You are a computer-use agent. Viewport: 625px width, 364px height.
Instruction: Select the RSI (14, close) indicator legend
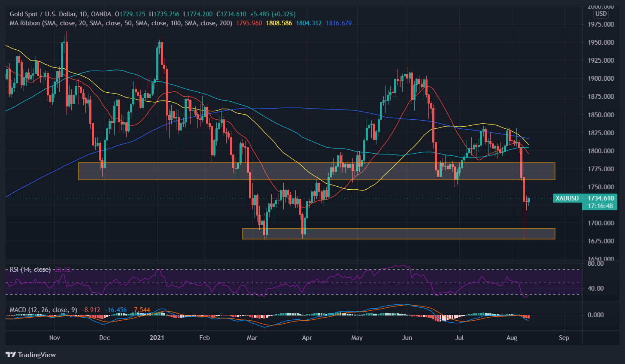30,270
